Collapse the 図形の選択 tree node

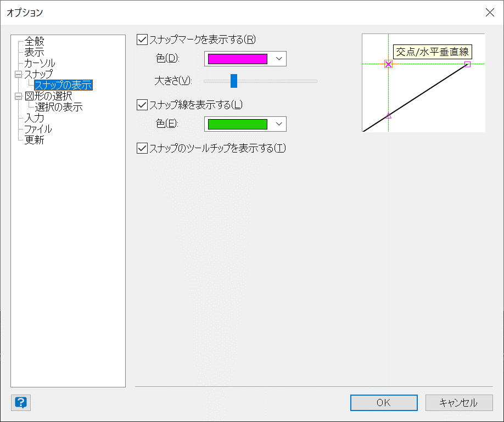coord(18,96)
